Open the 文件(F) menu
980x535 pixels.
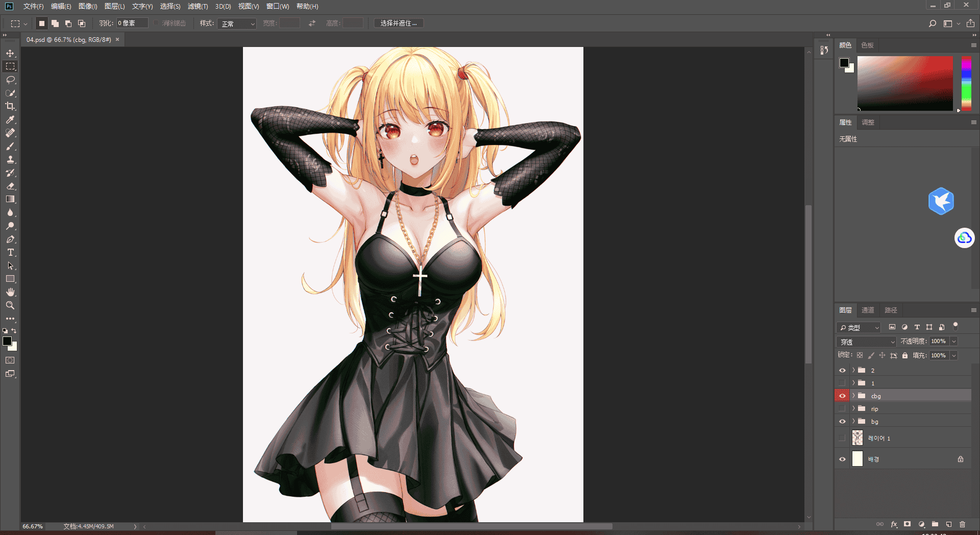pyautogui.click(x=33, y=6)
